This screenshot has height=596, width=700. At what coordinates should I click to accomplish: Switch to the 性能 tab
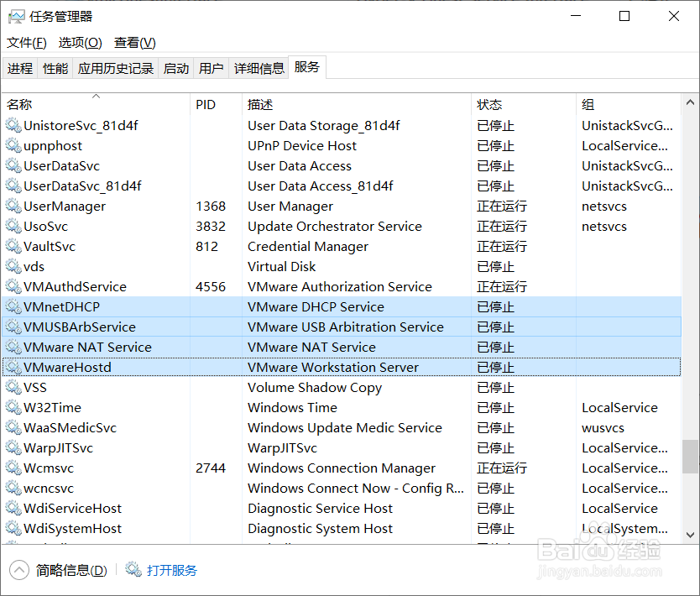55,69
